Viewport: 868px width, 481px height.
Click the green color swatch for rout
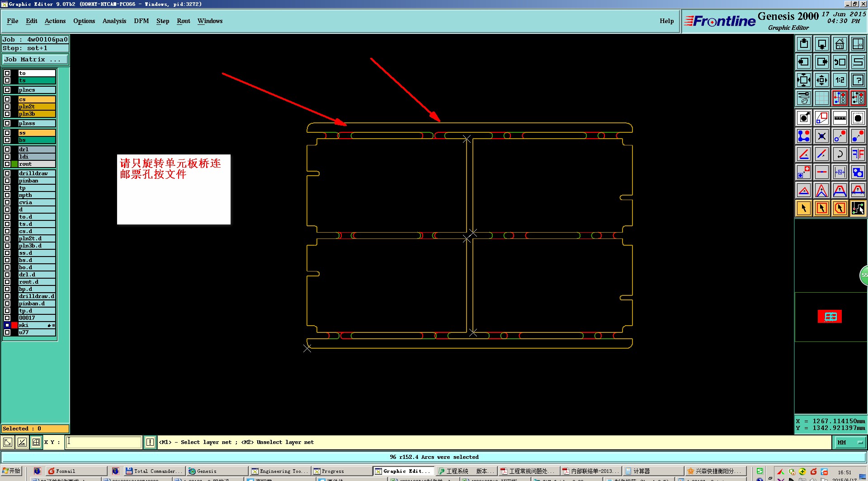[14, 164]
